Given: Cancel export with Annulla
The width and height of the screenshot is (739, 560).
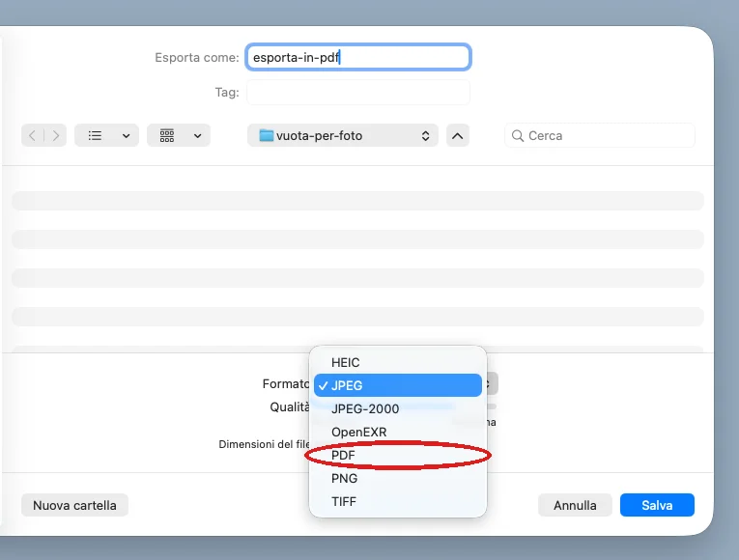Looking at the screenshot, I should [x=575, y=505].
